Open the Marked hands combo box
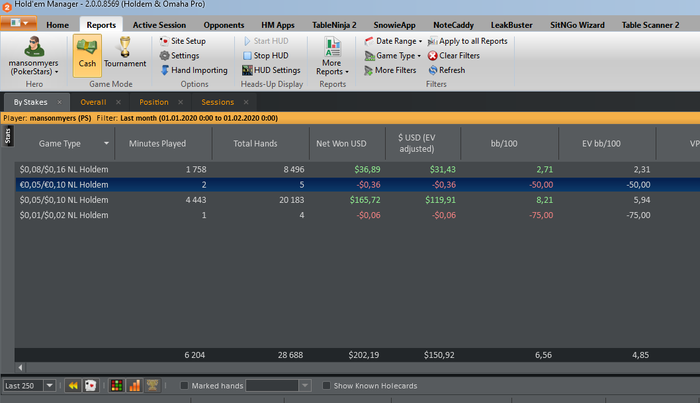Image resolution: width=700 pixels, height=403 pixels. point(278,386)
